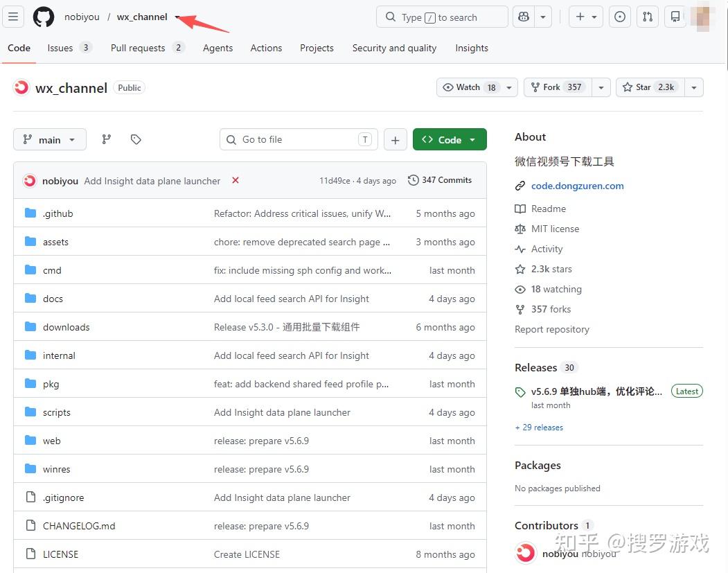Open .gitignore file

(x=63, y=497)
